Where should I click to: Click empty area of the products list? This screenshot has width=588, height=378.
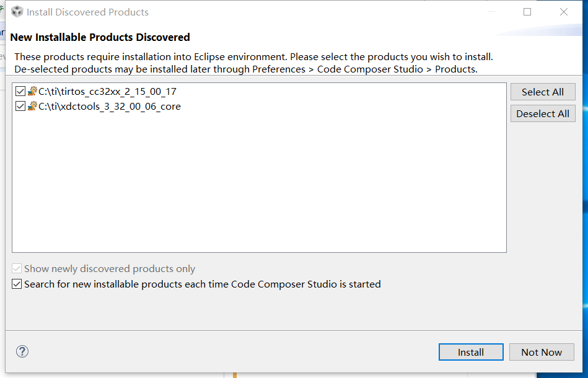[x=260, y=186]
